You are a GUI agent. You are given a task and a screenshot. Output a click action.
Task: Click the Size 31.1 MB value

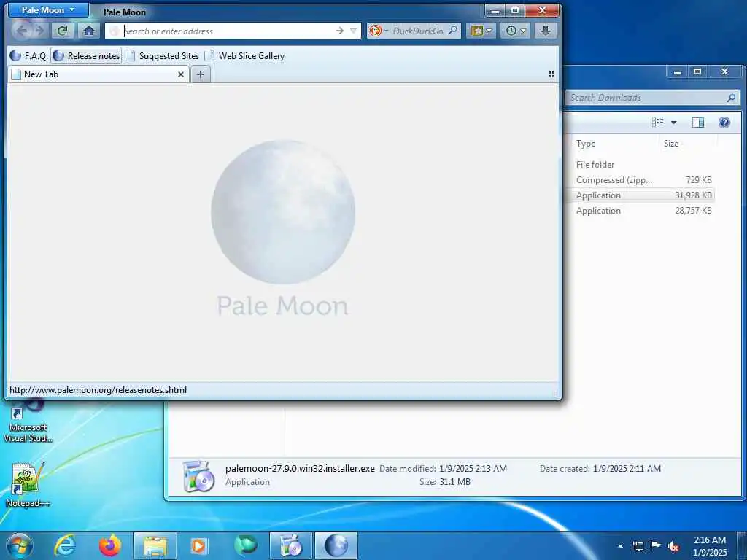[455, 482]
